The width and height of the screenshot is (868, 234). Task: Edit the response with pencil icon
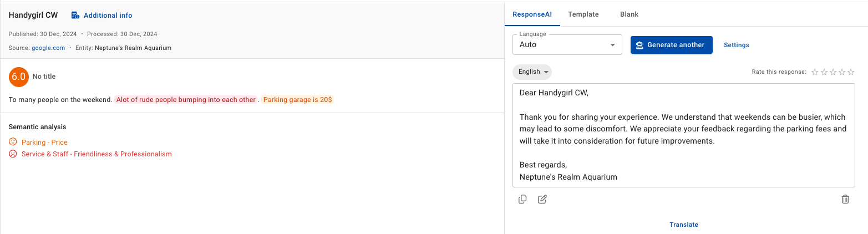542,200
